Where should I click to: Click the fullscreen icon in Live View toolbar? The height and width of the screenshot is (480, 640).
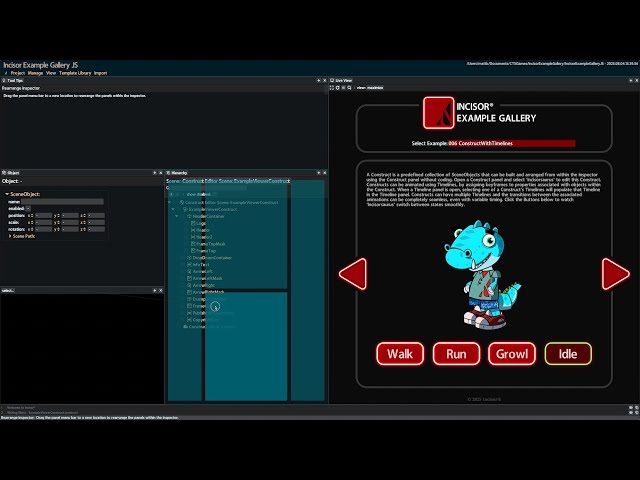click(x=332, y=88)
